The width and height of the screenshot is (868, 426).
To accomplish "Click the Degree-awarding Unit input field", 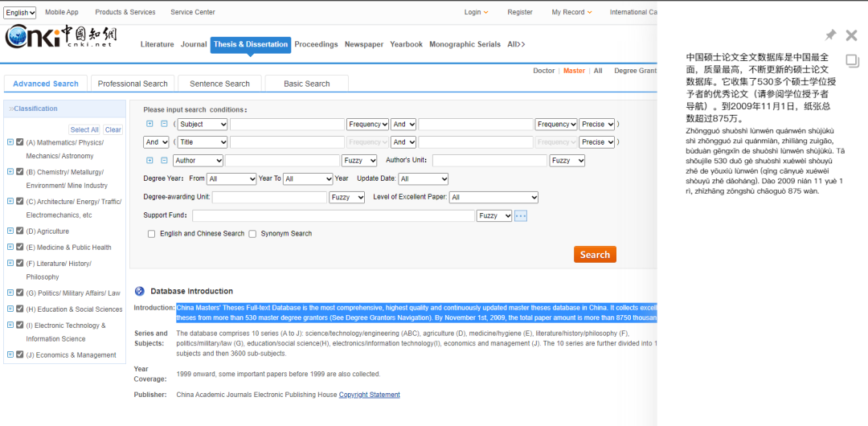I will pyautogui.click(x=269, y=197).
